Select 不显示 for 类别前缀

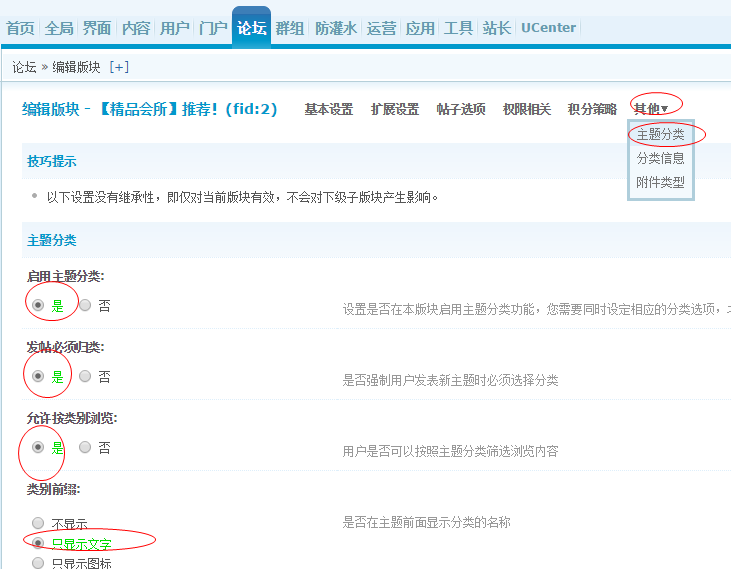pos(38,523)
